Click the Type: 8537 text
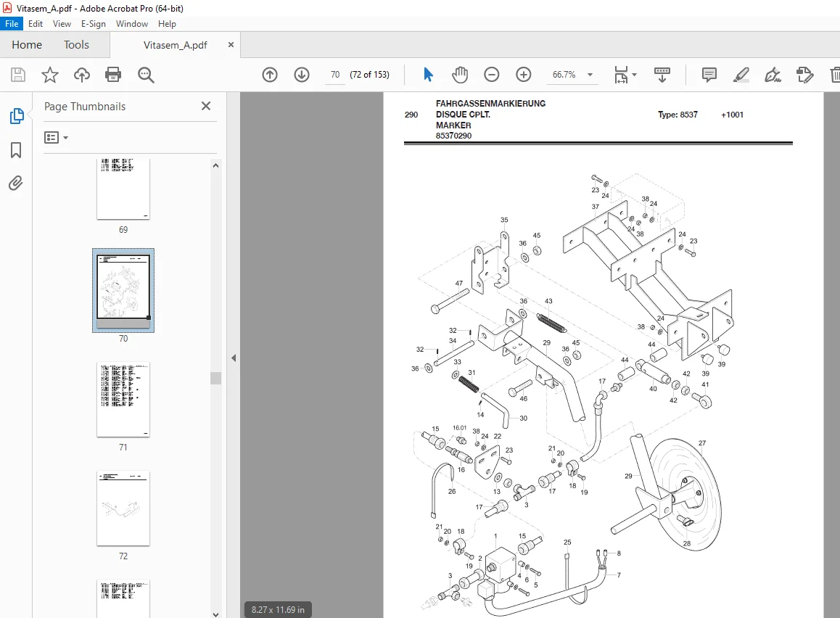 point(678,115)
